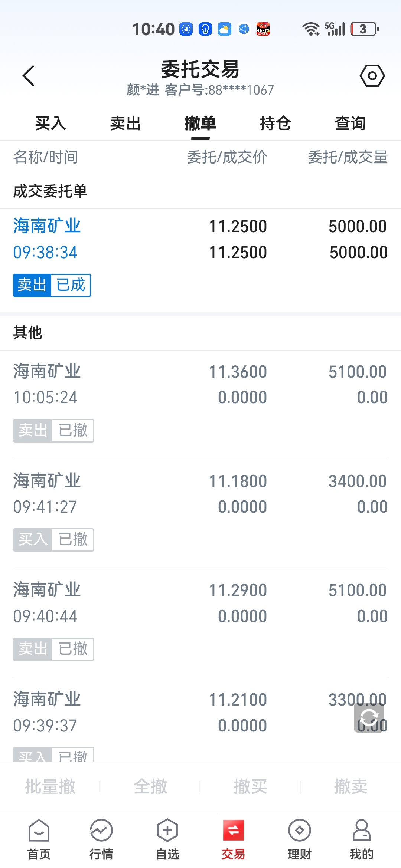Tap the 全撤 button

[150, 786]
